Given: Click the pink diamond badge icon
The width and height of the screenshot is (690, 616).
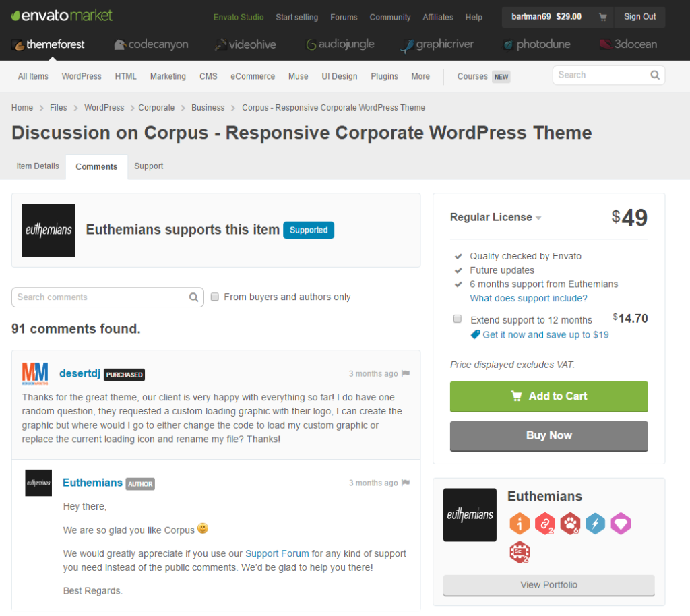Looking at the screenshot, I should coord(621,524).
